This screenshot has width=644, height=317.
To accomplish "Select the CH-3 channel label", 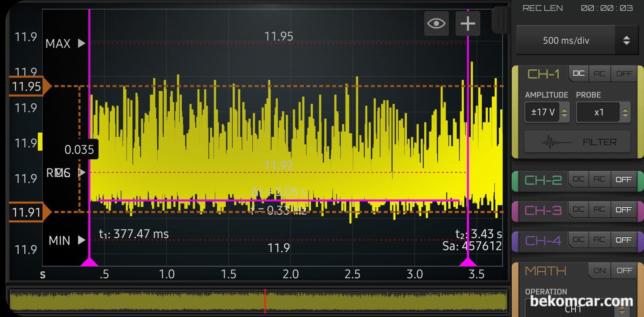I will (543, 210).
